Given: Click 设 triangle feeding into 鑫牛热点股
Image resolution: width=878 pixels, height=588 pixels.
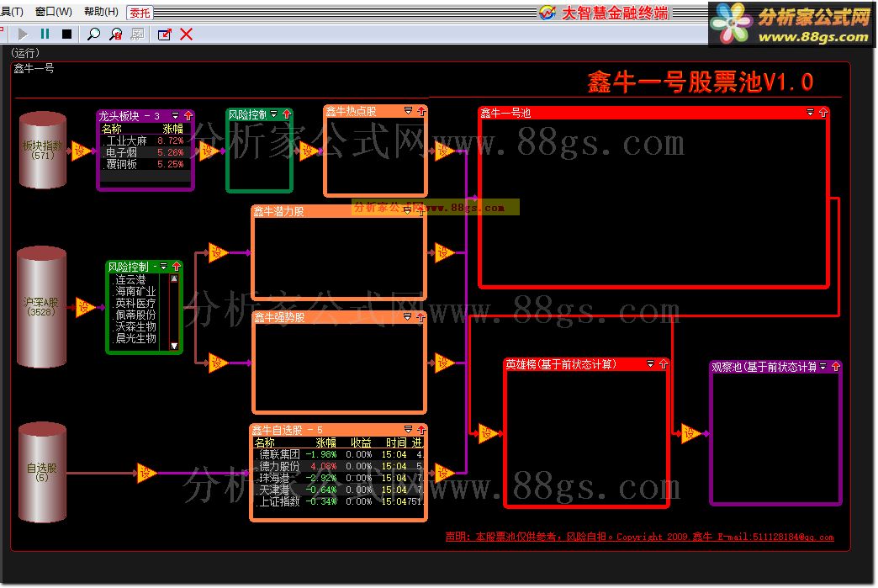Looking at the screenshot, I should (308, 151).
